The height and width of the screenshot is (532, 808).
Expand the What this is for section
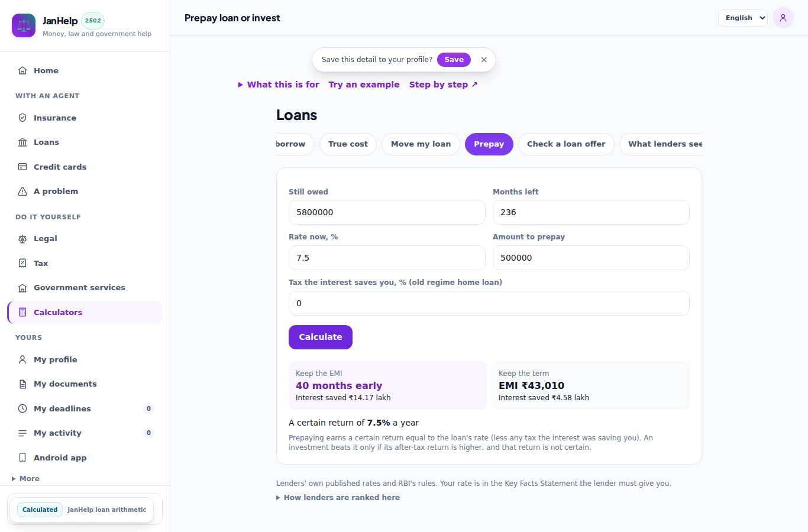pos(279,85)
